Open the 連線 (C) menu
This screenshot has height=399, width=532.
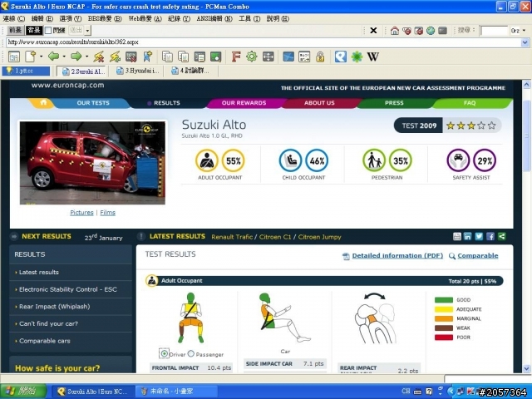click(x=14, y=18)
